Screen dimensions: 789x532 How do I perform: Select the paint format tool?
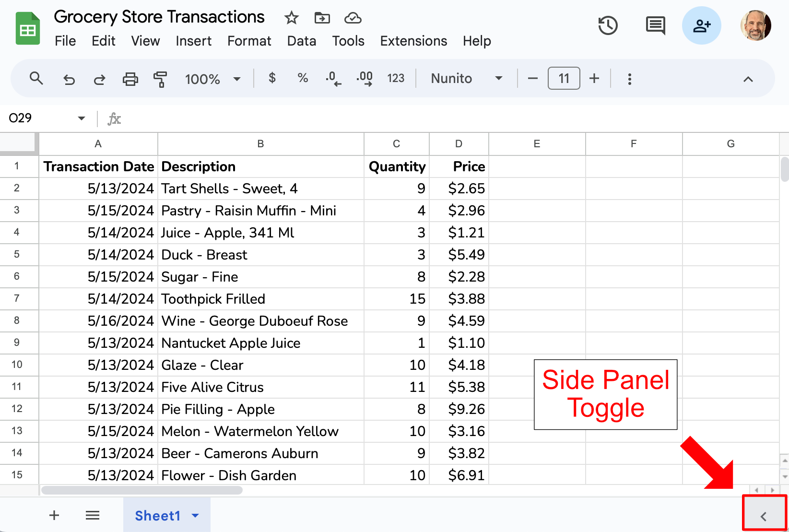click(160, 79)
